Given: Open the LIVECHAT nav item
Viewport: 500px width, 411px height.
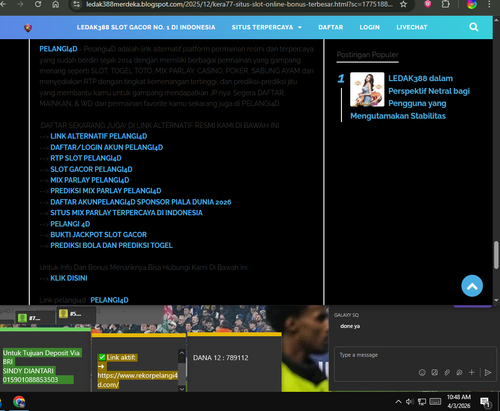Looking at the screenshot, I should click(x=412, y=27).
